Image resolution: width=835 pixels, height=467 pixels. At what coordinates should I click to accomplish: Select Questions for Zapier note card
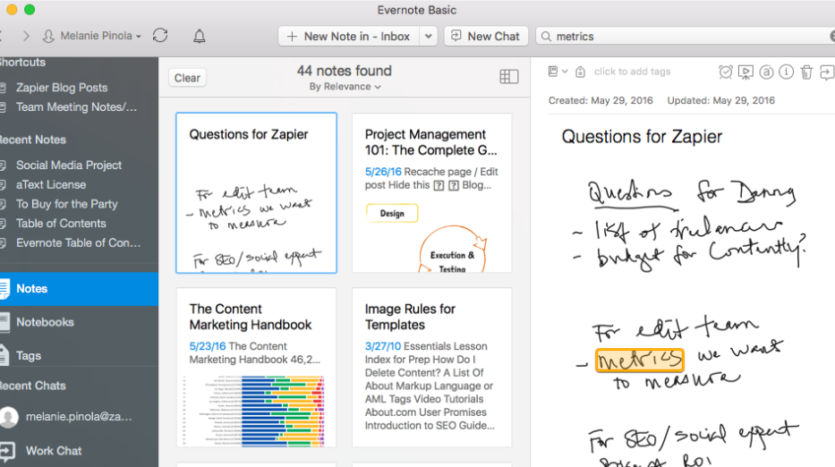(x=256, y=193)
